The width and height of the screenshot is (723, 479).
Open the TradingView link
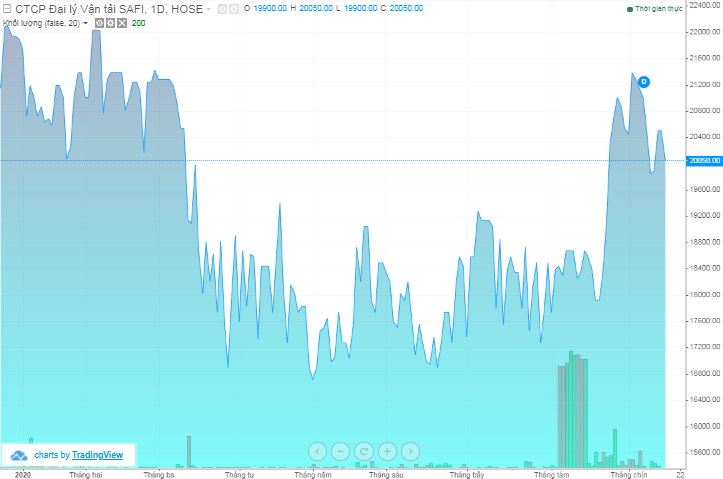pyautogui.click(x=97, y=455)
